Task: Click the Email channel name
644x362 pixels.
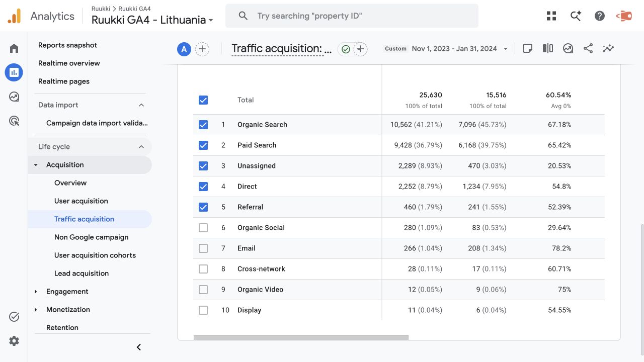Action: 247,248
